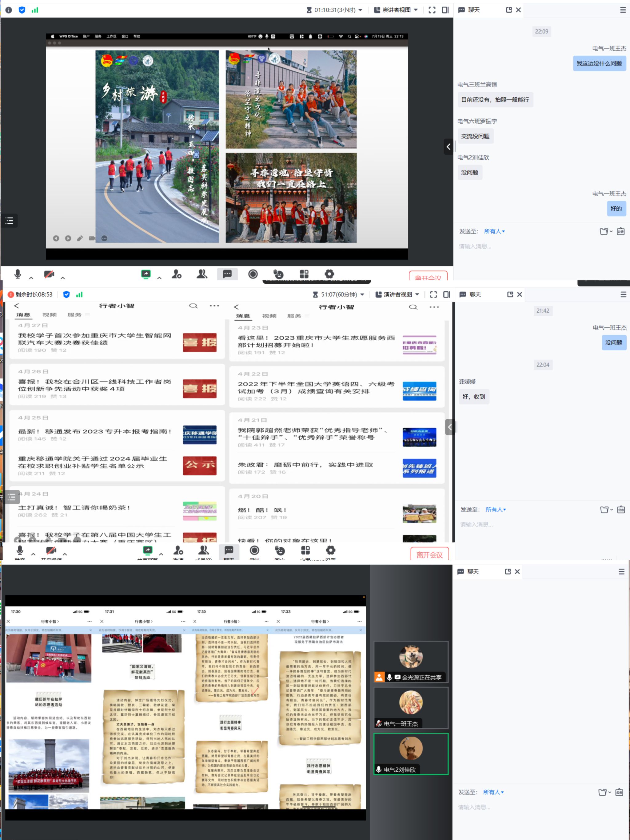Select 服务 tab in right 行者小智 page
Viewport: 630px width, 840px height.
(x=294, y=316)
